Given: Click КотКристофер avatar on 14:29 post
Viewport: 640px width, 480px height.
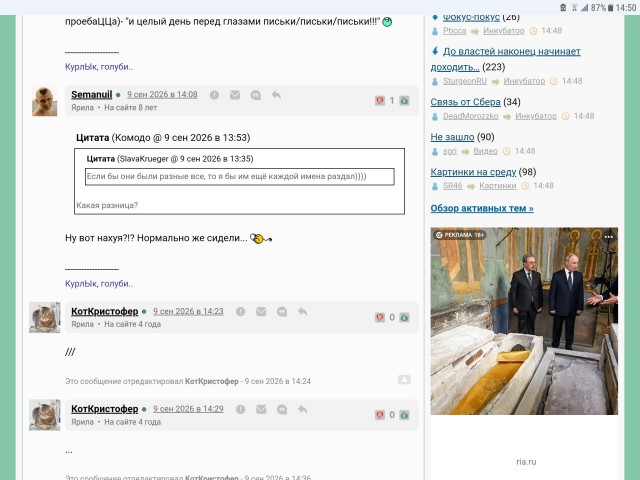Looking at the screenshot, I should pyautogui.click(x=44, y=415).
